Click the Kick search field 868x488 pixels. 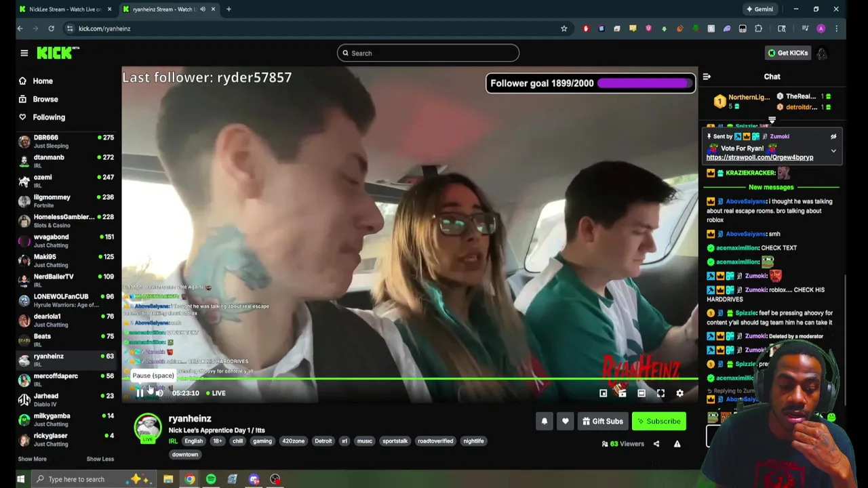pyautogui.click(x=428, y=53)
